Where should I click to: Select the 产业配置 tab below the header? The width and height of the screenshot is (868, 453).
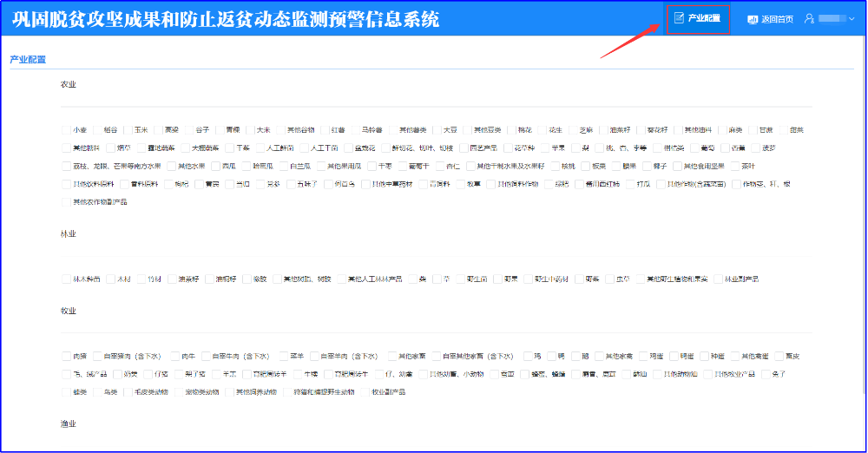28,60
